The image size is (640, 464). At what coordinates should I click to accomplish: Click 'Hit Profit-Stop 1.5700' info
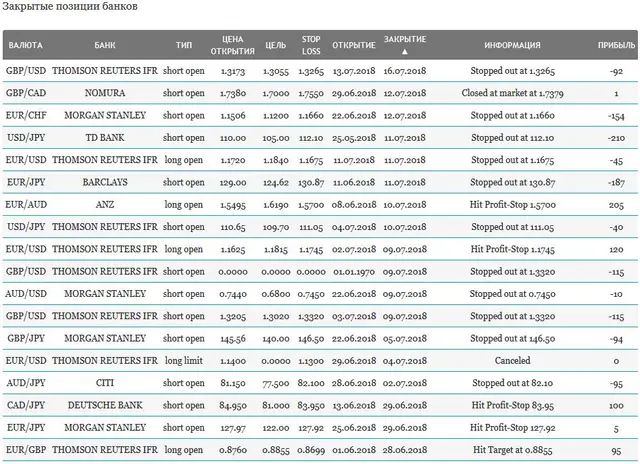[x=512, y=204]
